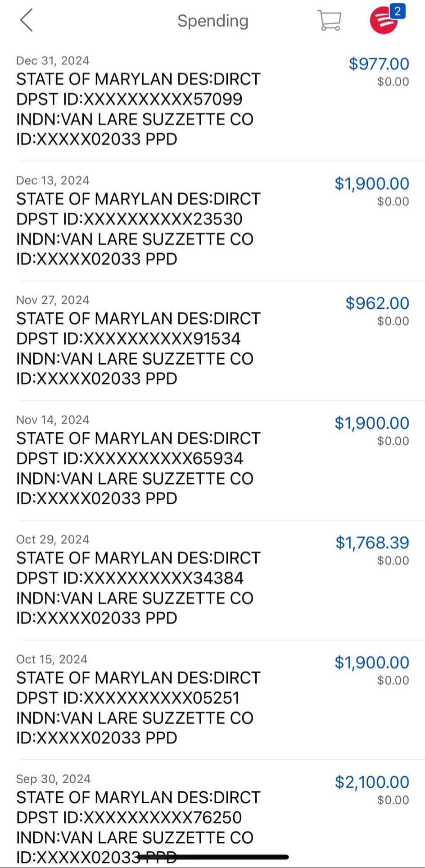
Task: Click the $2,100.00 amount
Action: pyautogui.click(x=372, y=782)
